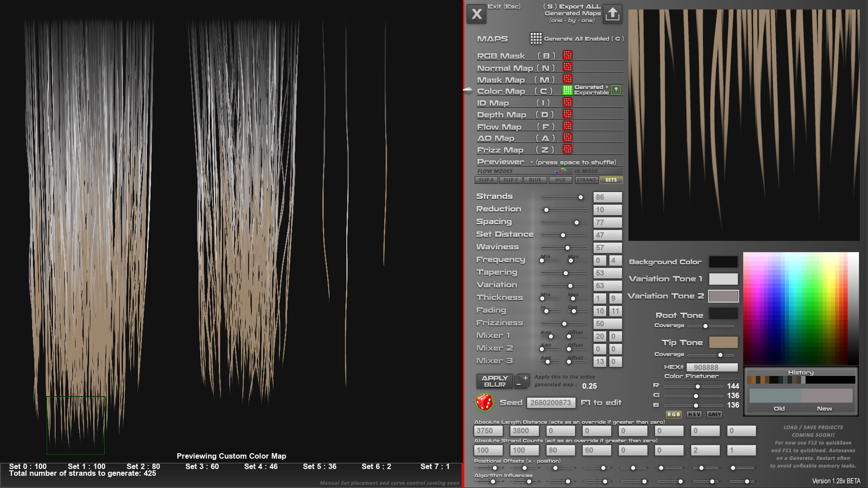
Task: Toggle the Frizz Map red grid icon
Action: pos(567,149)
